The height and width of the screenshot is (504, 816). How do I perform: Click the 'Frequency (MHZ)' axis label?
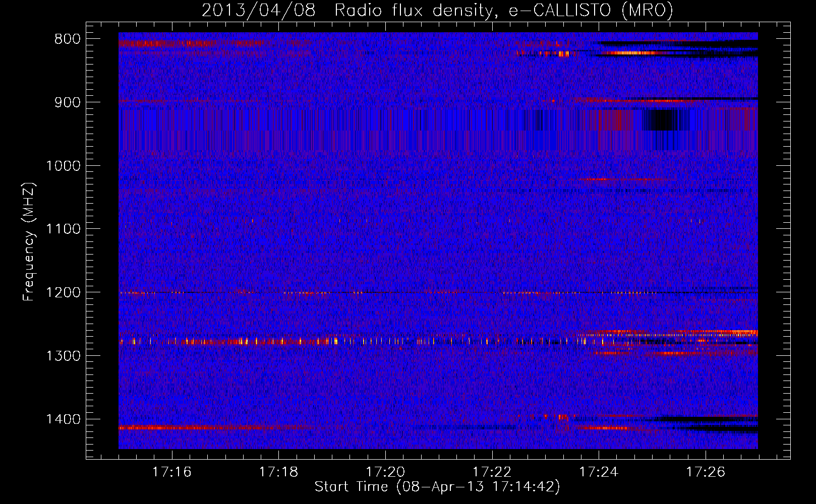point(29,242)
